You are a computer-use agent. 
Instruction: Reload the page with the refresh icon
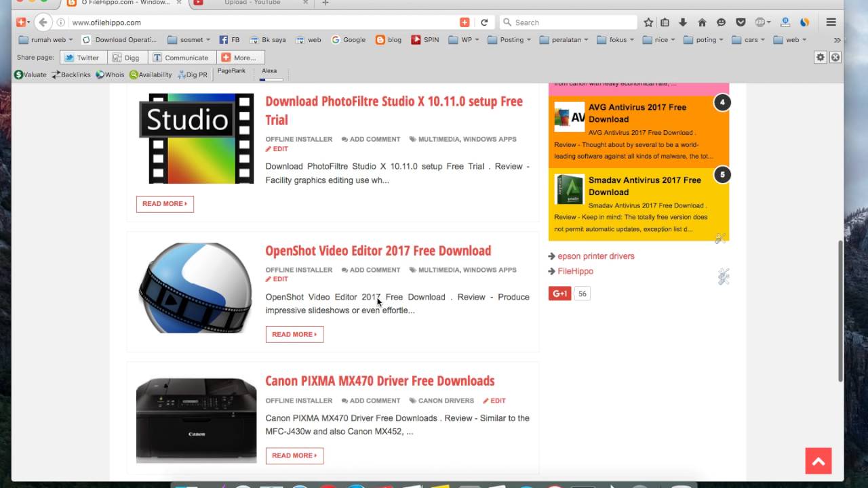coord(484,22)
